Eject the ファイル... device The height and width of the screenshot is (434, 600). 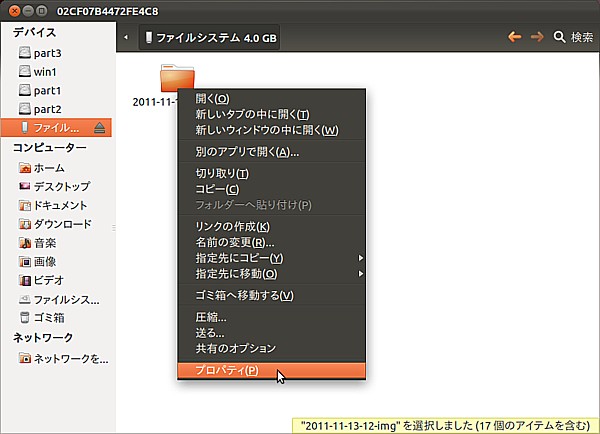click(x=99, y=128)
